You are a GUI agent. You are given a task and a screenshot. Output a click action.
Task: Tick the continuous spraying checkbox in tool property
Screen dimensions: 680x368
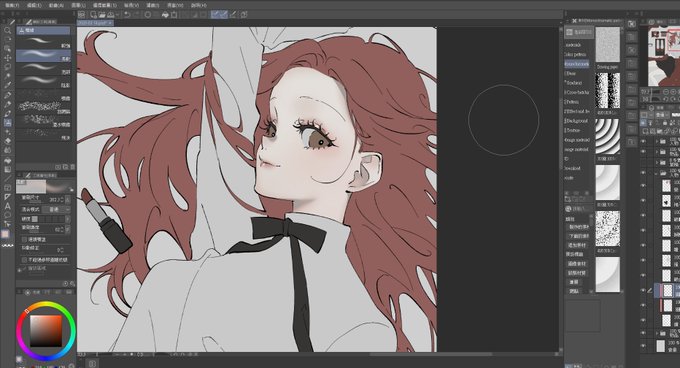point(24,239)
